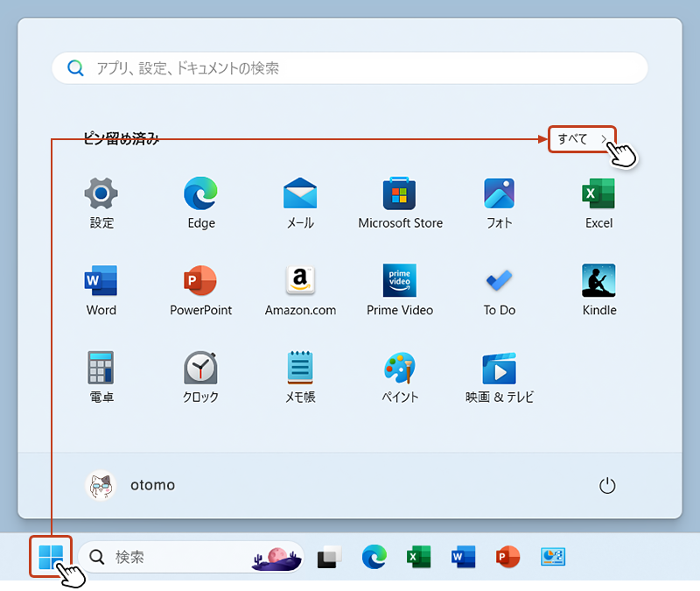
Task: Click the power button icon
Action: (x=606, y=486)
